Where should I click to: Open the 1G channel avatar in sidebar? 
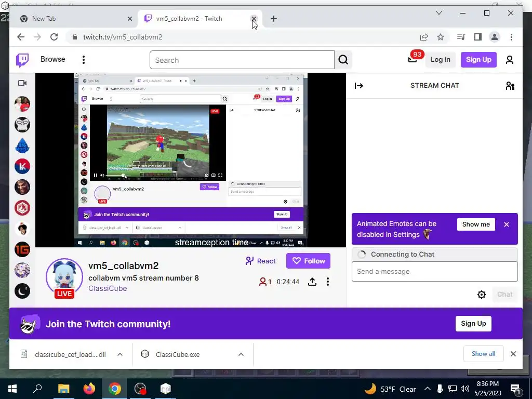[22, 249]
